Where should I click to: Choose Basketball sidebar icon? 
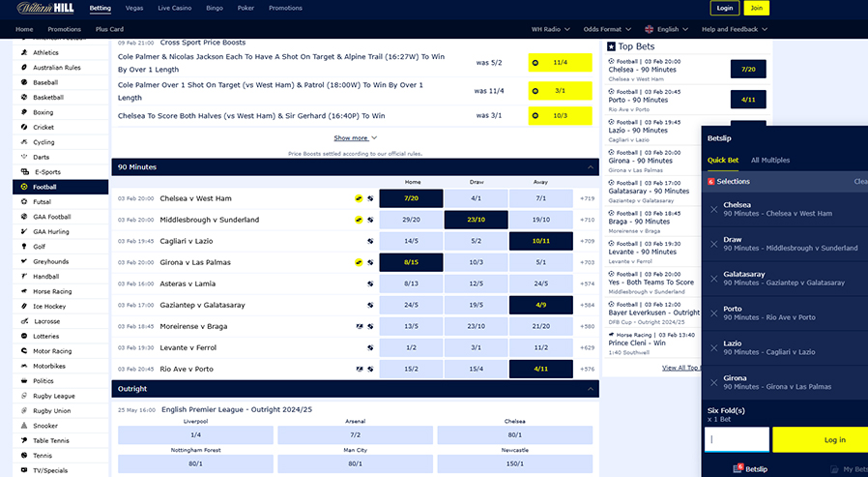point(24,98)
